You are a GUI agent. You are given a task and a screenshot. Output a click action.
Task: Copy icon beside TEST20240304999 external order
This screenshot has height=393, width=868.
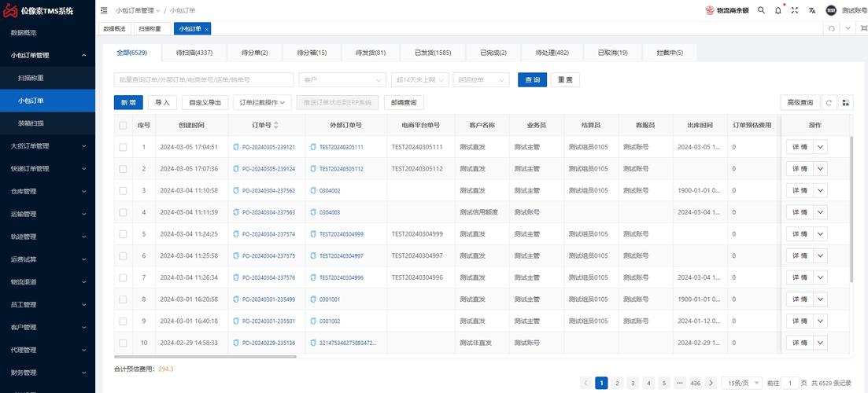point(313,233)
